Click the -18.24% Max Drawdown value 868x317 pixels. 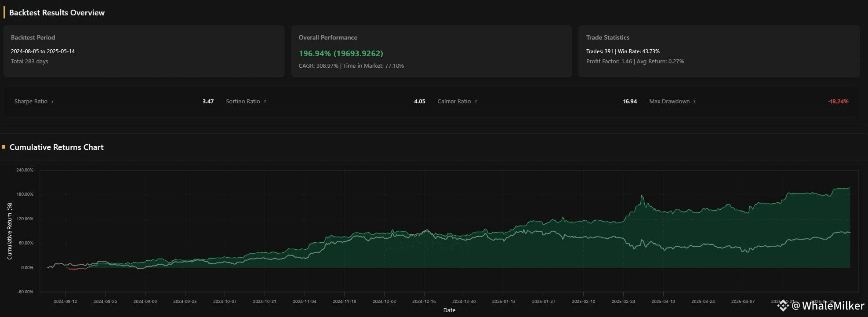pyautogui.click(x=838, y=102)
